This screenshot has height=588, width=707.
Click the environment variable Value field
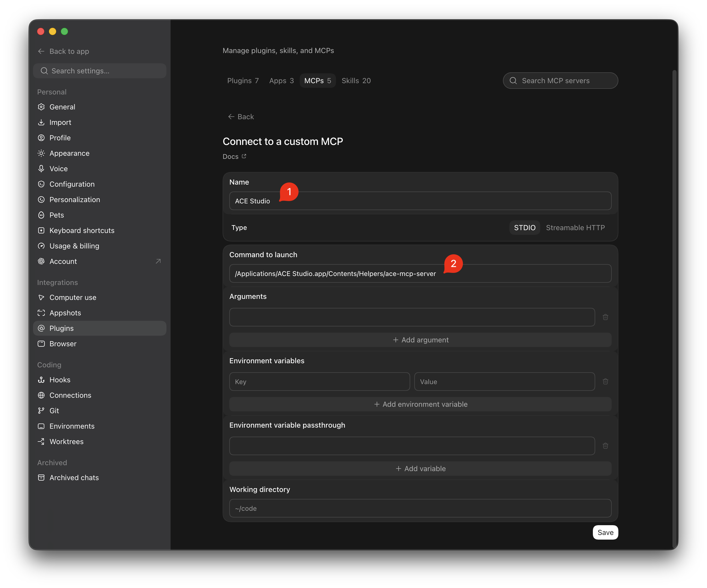(x=505, y=382)
